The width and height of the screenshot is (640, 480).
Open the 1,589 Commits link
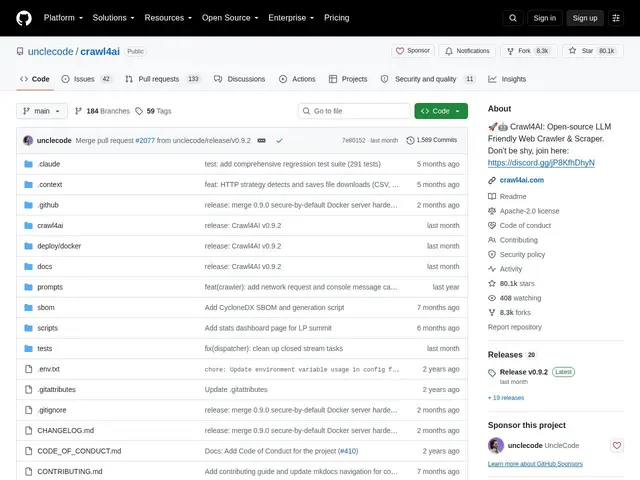coord(432,140)
